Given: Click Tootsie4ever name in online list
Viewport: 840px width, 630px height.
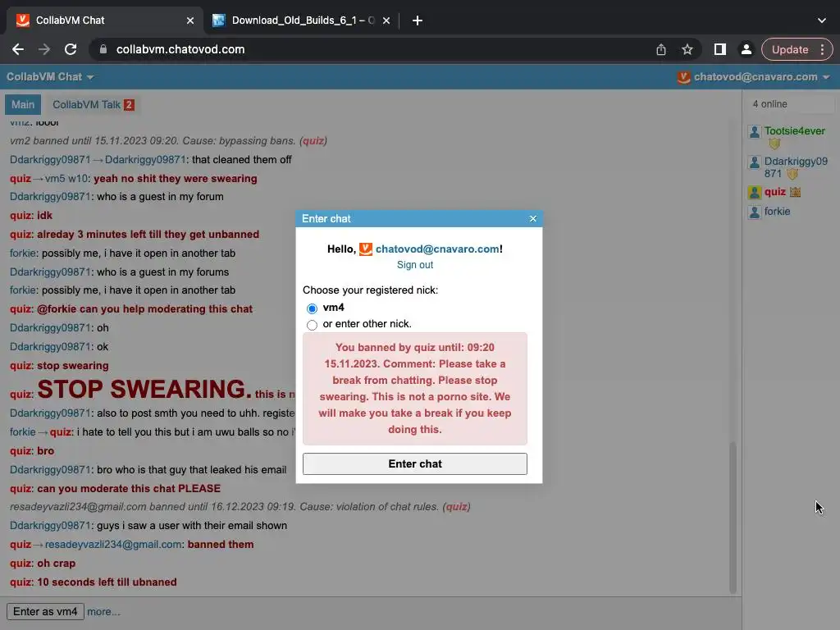Looking at the screenshot, I should 794,131.
